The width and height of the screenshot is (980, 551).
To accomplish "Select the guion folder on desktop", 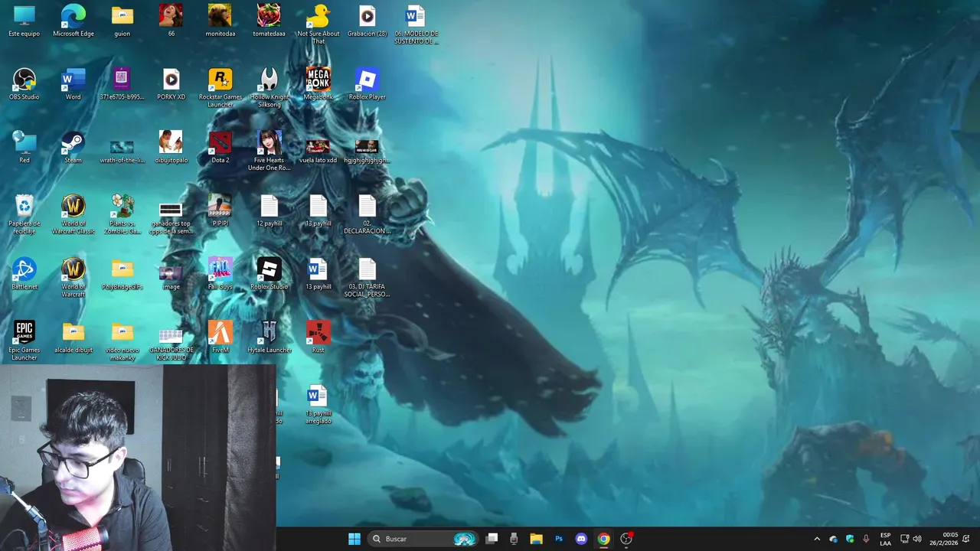I will [122, 21].
